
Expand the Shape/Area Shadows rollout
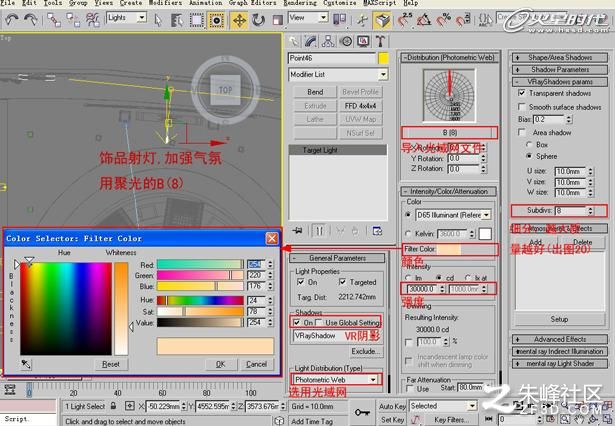(560, 58)
